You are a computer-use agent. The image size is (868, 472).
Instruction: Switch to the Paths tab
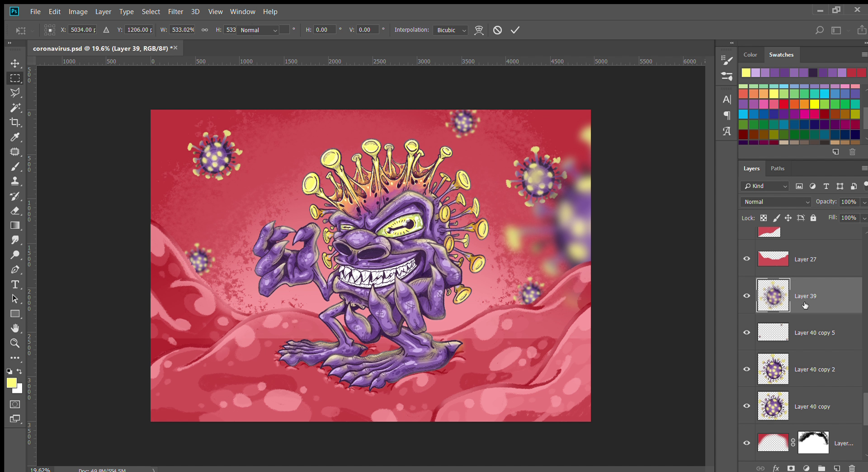click(777, 169)
